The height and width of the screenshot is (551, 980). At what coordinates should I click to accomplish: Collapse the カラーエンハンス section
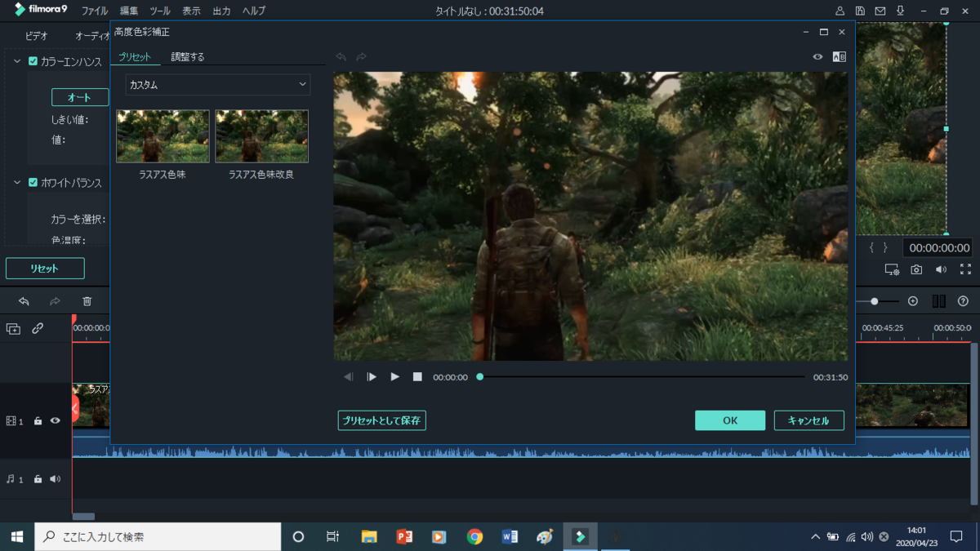tap(17, 61)
